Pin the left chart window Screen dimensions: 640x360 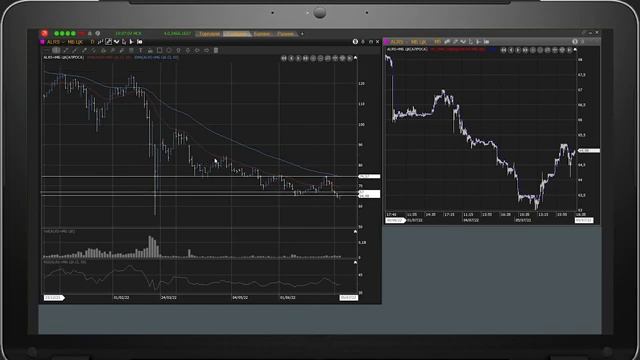coord(363,42)
